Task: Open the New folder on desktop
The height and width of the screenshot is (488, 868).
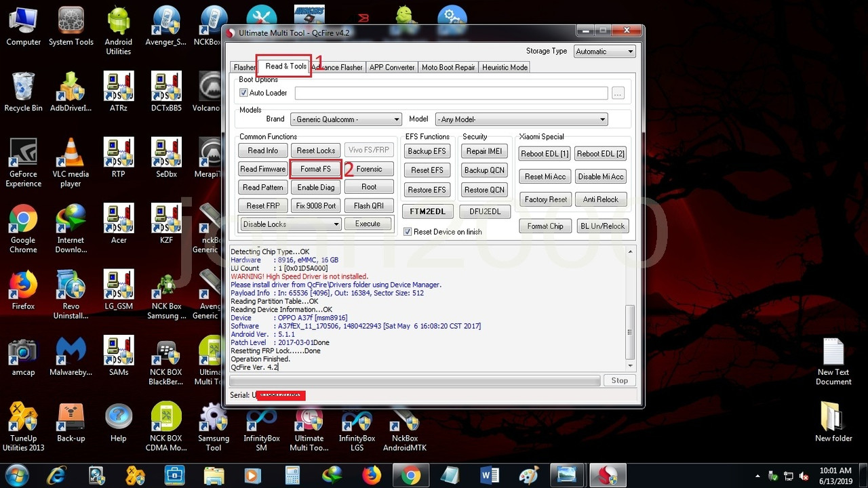Action: 833,422
